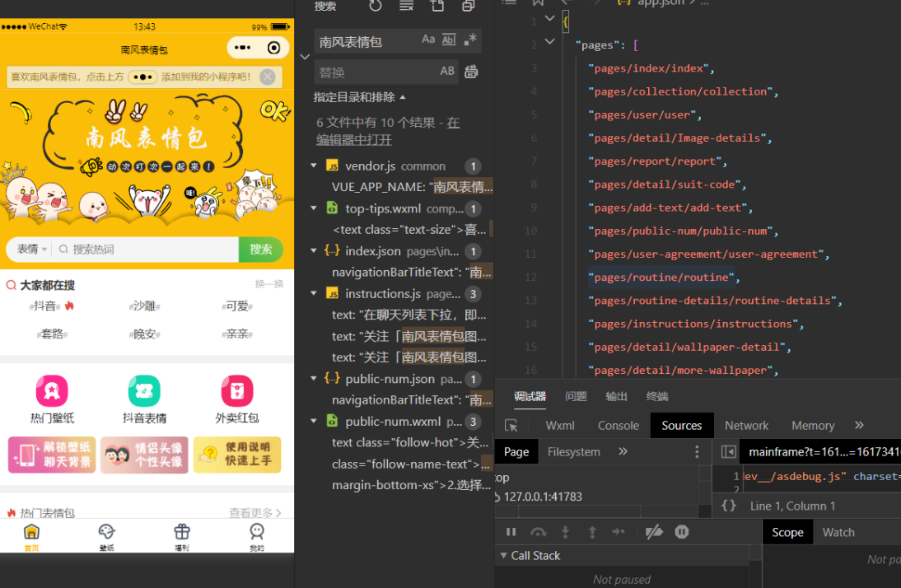Hide the Sources navigator pane
The height and width of the screenshot is (588, 901).
[728, 452]
